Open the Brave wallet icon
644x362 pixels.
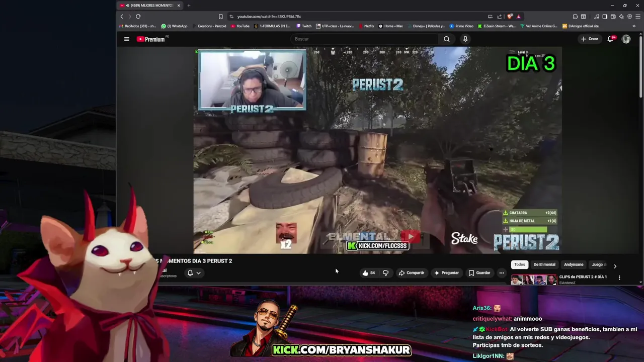point(613,17)
